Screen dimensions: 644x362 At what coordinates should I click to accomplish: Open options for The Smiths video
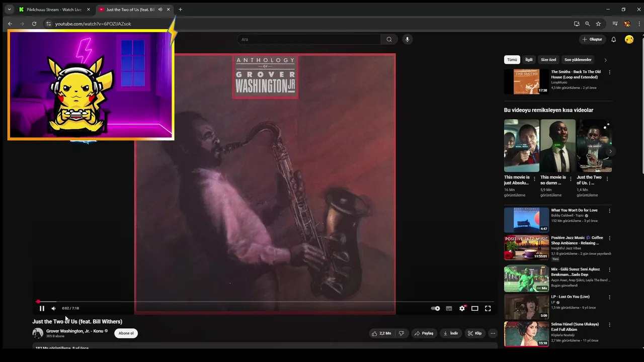[610, 72]
